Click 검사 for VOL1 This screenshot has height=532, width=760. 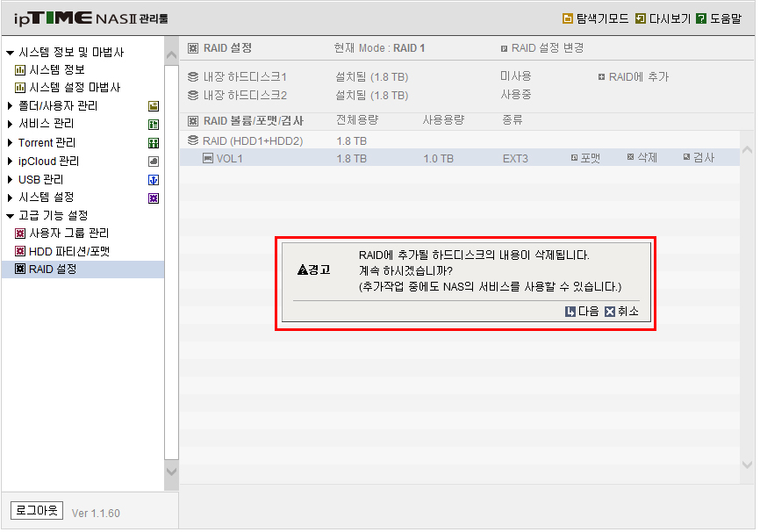699,157
